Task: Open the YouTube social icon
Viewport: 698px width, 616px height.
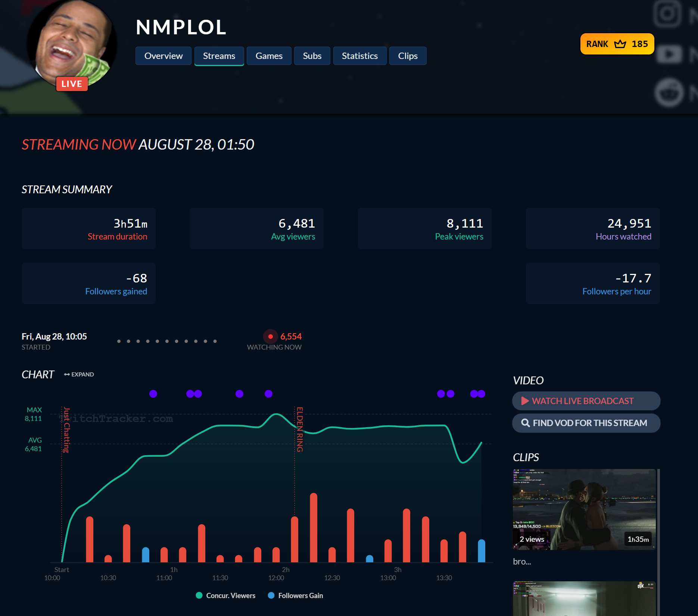Action: click(x=669, y=54)
